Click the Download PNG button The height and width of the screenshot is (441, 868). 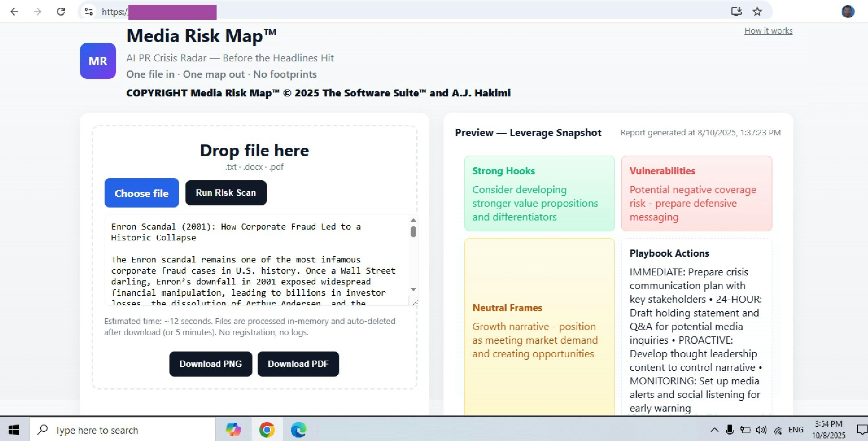coord(211,364)
